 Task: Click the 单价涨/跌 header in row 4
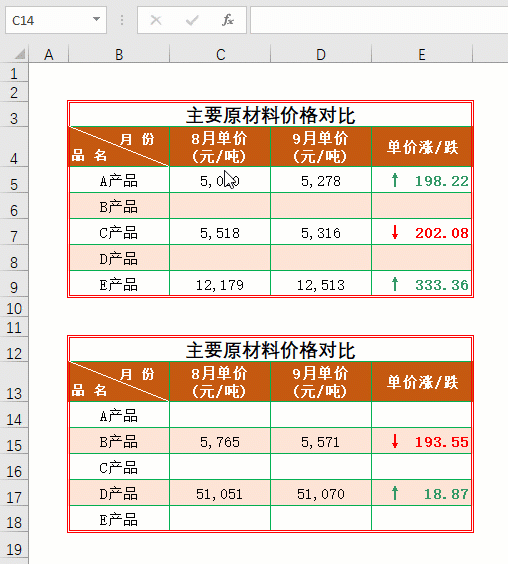click(422, 146)
